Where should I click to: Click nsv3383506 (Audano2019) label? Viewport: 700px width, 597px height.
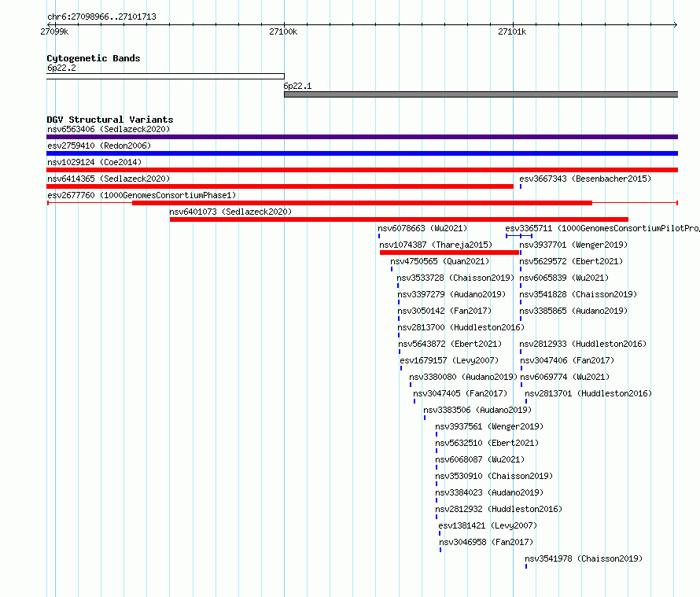point(477,410)
